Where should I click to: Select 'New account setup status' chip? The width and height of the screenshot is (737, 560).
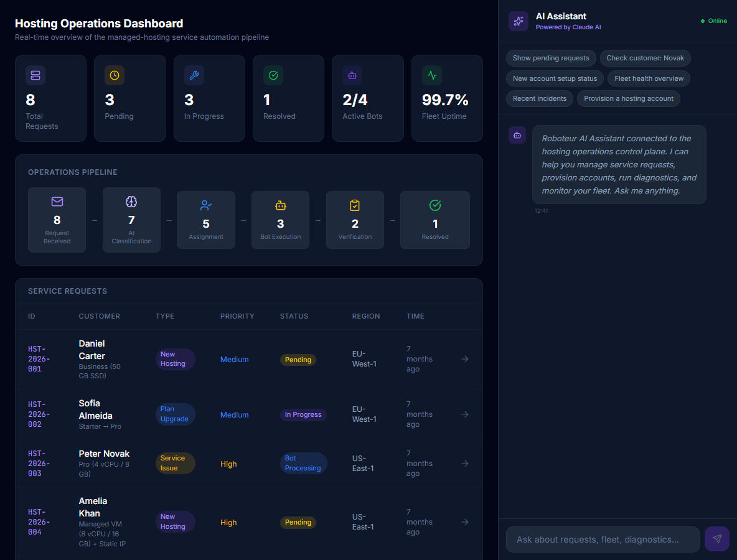555,78
